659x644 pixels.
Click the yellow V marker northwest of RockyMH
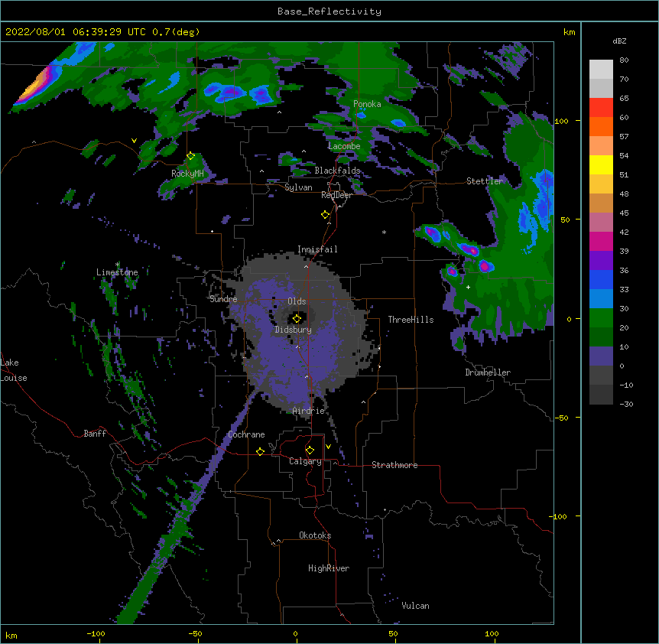[134, 141]
